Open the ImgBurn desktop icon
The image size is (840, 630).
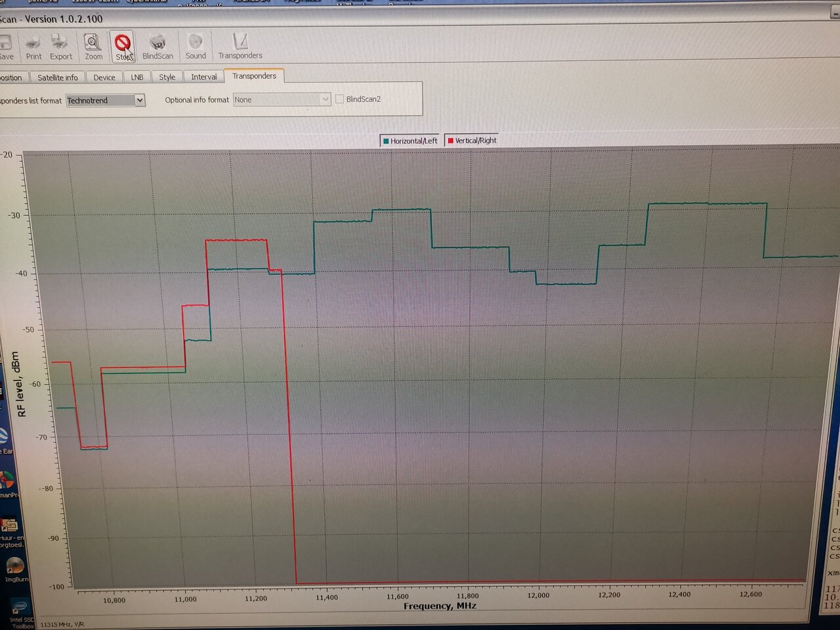pyautogui.click(x=15, y=570)
